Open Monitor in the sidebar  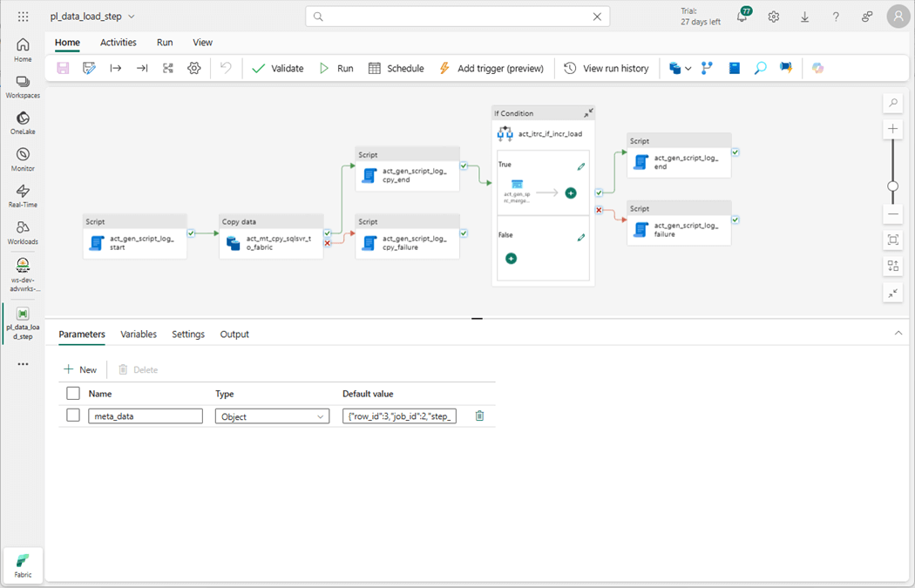(x=23, y=159)
